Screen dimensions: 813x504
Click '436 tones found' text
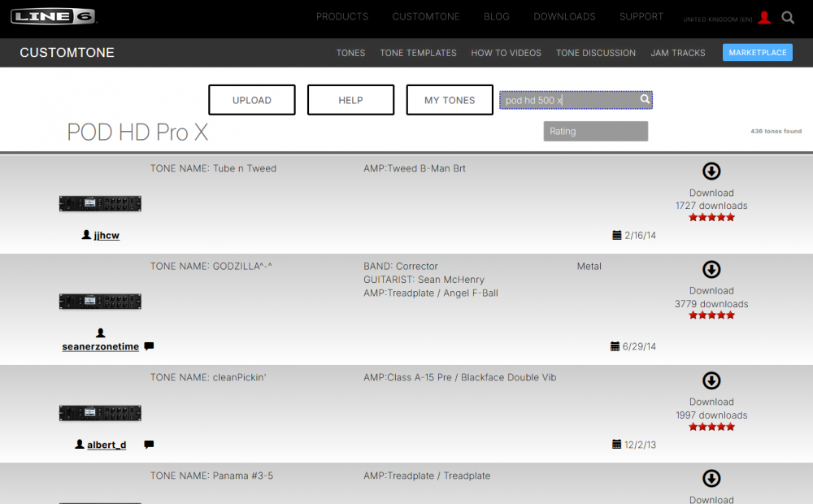tap(776, 131)
